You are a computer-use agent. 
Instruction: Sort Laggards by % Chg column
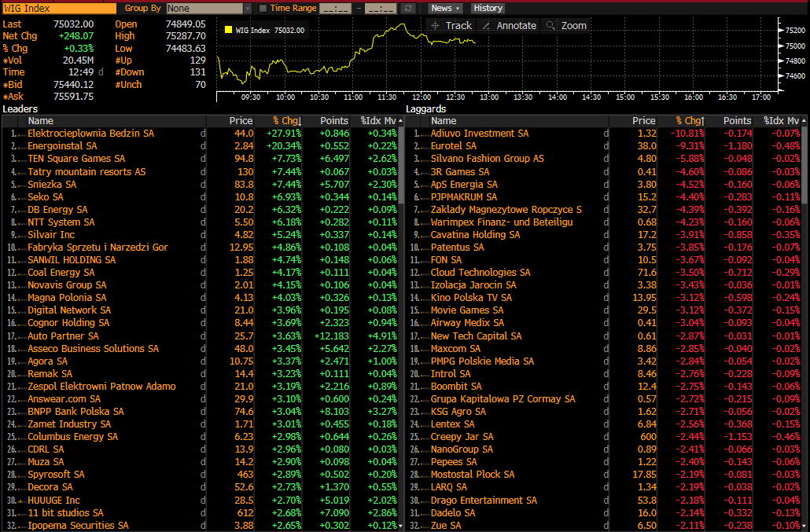pos(690,121)
